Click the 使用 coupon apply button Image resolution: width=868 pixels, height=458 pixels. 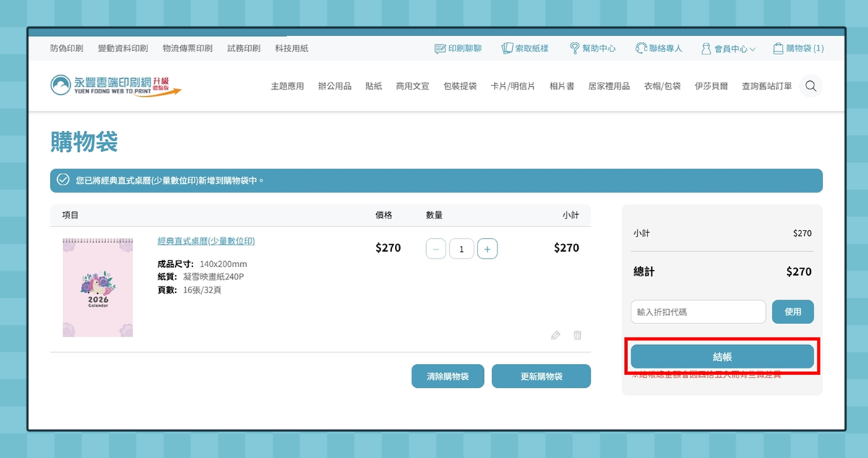[x=793, y=312]
